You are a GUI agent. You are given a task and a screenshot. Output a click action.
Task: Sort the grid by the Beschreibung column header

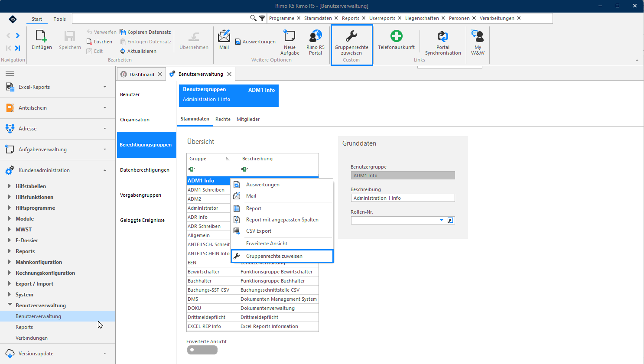click(x=257, y=159)
